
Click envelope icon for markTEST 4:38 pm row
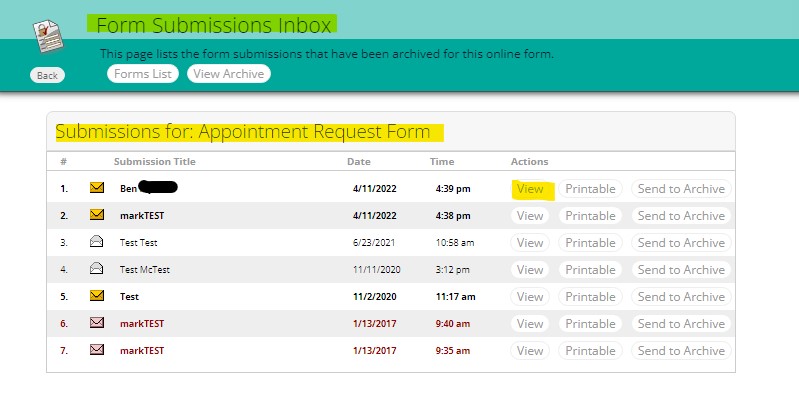(97, 215)
